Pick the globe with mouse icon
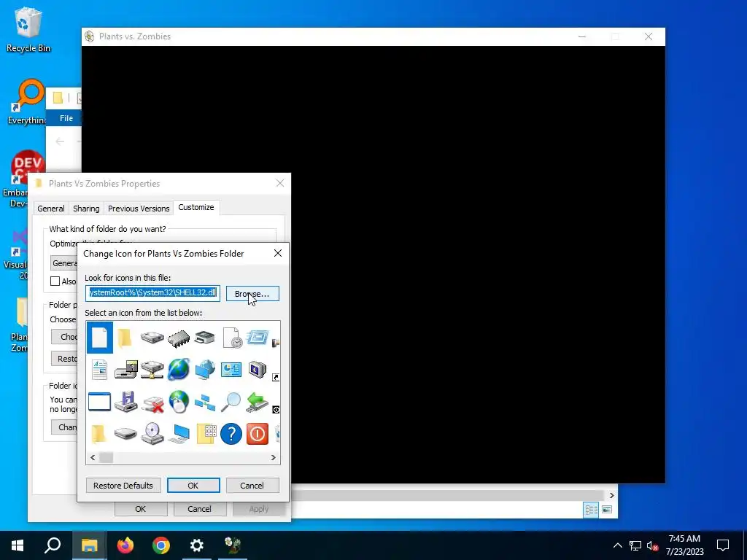747x560 pixels. point(179,402)
